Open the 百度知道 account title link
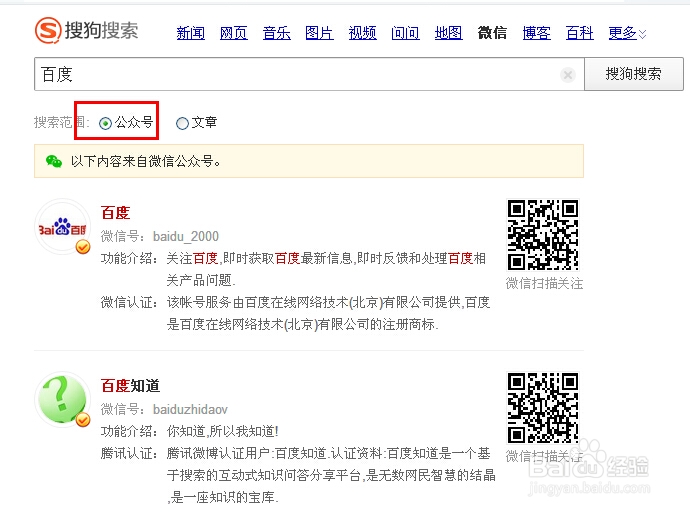The height and width of the screenshot is (512, 690). [x=130, y=386]
